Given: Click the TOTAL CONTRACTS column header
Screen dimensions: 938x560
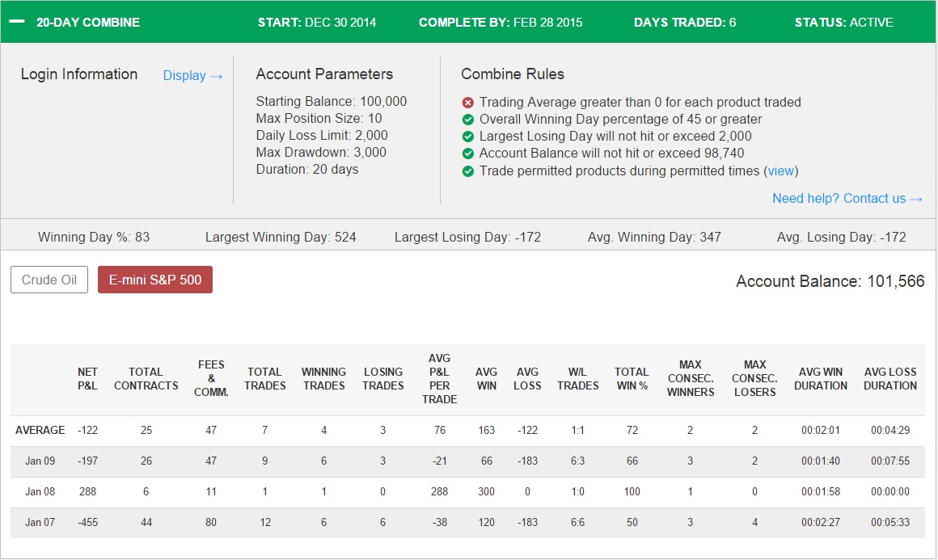Looking at the screenshot, I should 146,379.
